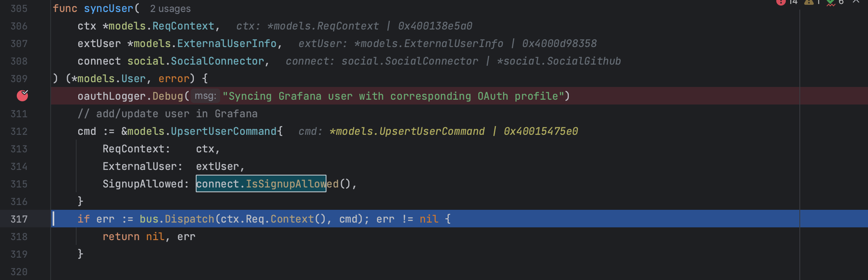Click the connect inline value *social.SocialGithub
This screenshot has width=868, height=280.
tap(559, 61)
